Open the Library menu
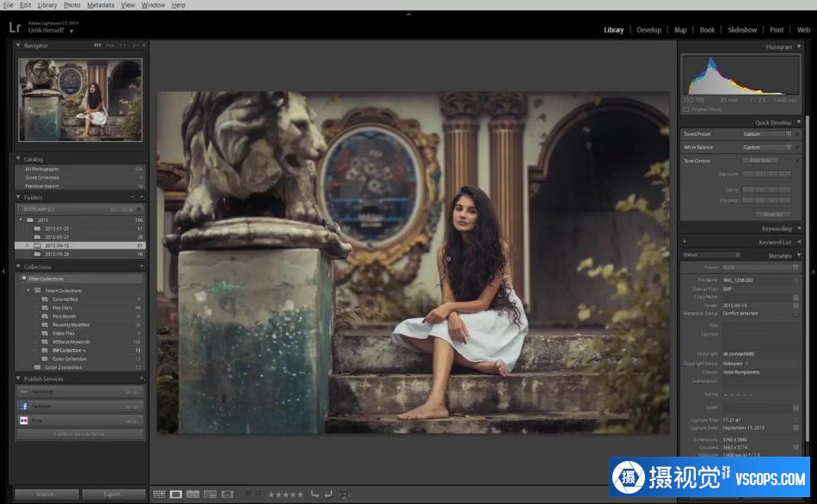Viewport: 817px width, 504px height. click(47, 4)
